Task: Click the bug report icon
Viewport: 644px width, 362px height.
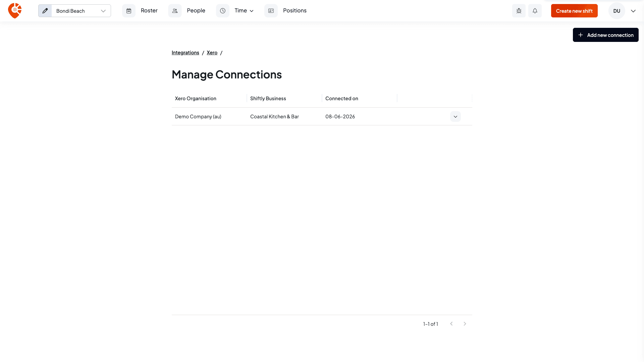Action: click(x=519, y=11)
